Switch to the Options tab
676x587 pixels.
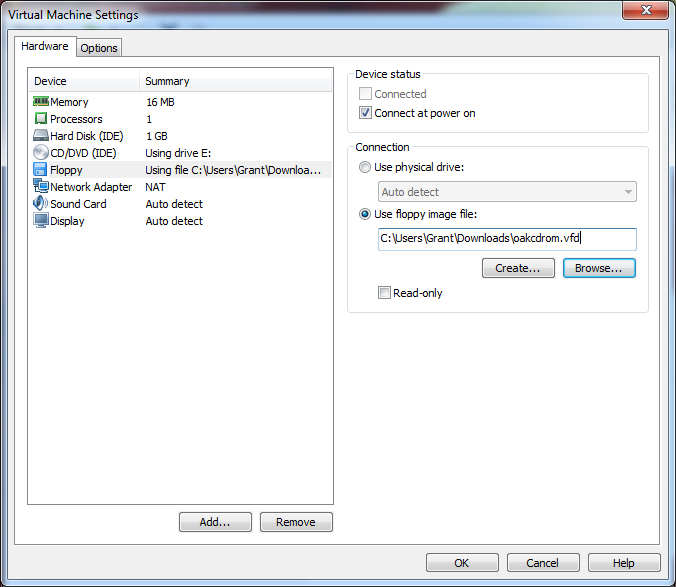99,48
